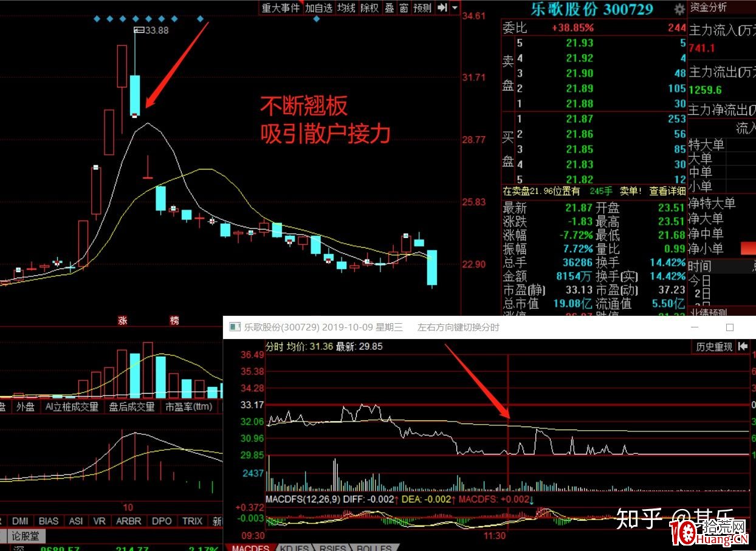This screenshot has height=551, width=756.
Task: Toggle 均线 moving average lines
Action: pyautogui.click(x=346, y=7)
